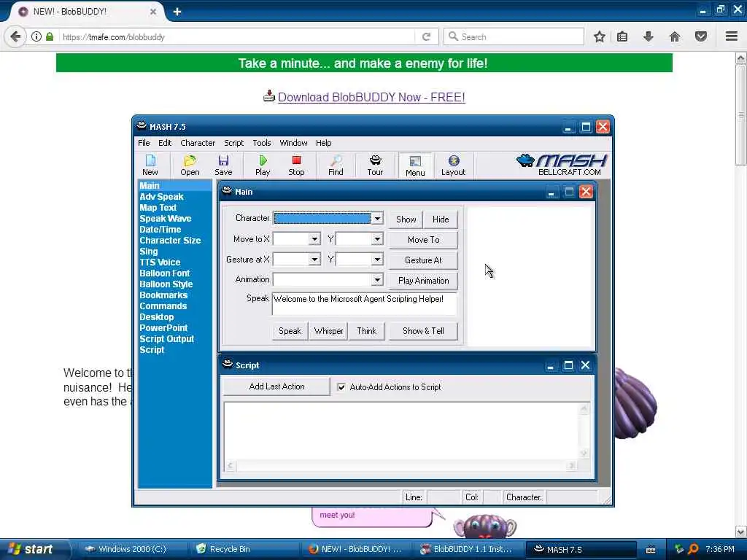Screen dimensions: 747x560
Task: Reload the page with the refresh icon
Action: (426, 36)
